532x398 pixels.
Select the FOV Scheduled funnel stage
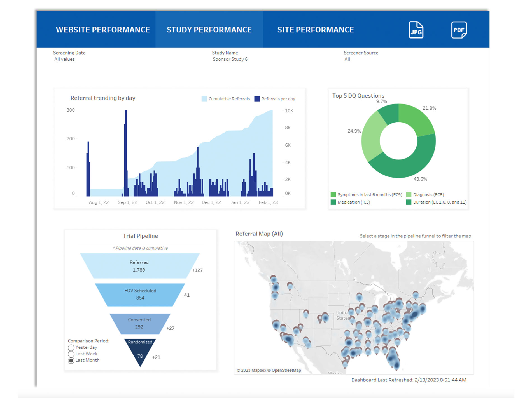pyautogui.click(x=140, y=295)
